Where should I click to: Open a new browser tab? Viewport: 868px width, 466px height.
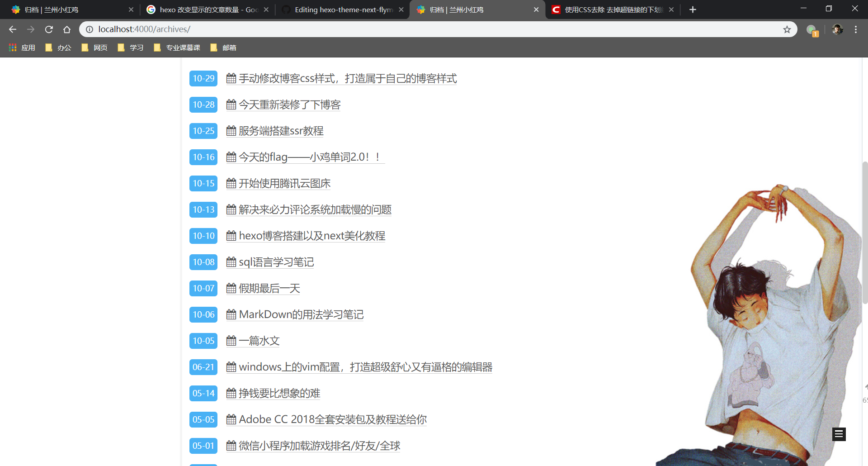coord(693,10)
